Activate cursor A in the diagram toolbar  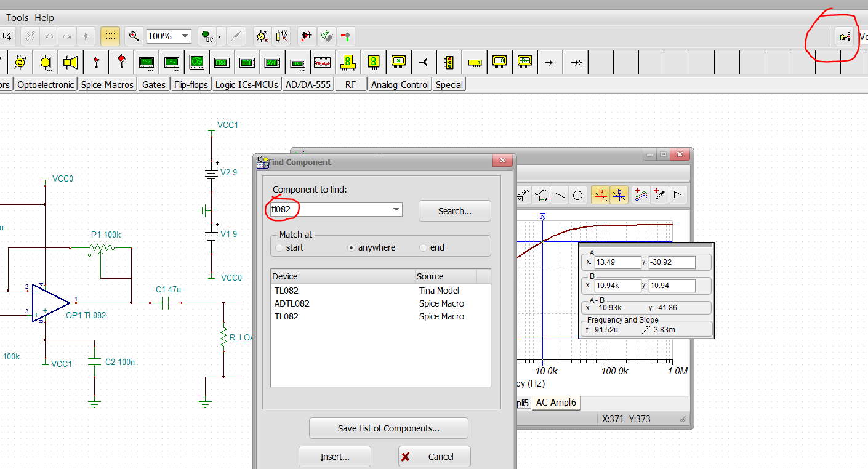[x=600, y=195]
